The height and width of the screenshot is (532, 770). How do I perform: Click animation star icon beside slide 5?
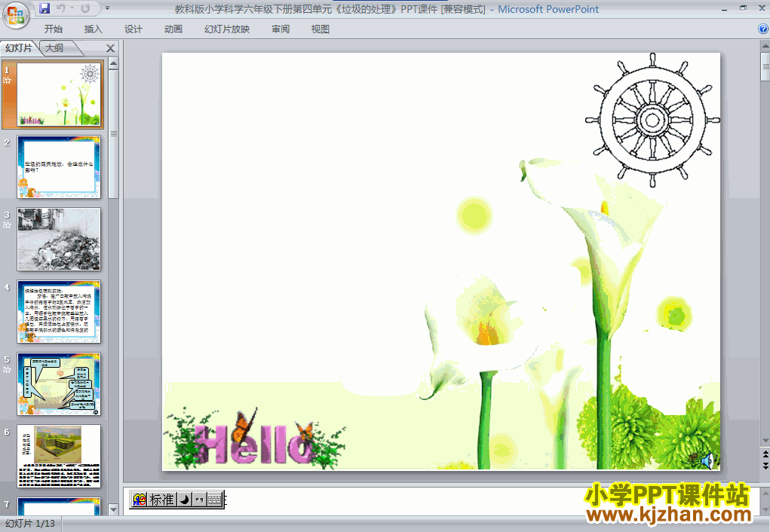(x=7, y=369)
